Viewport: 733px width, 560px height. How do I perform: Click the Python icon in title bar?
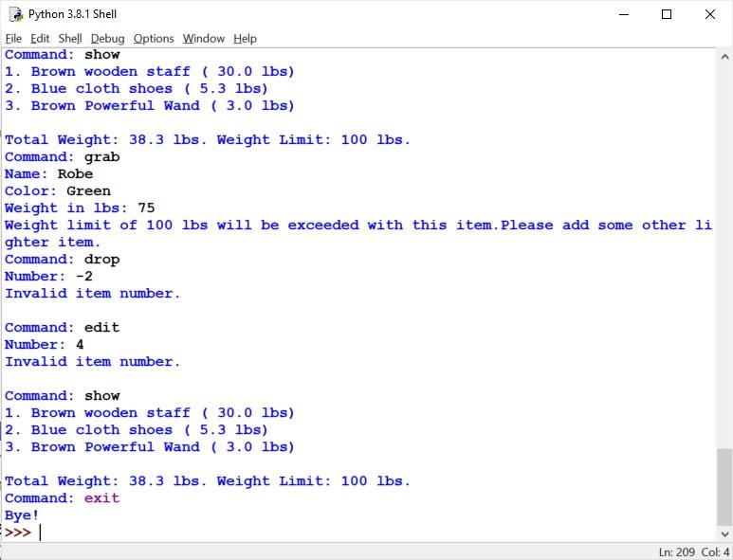tap(16, 14)
